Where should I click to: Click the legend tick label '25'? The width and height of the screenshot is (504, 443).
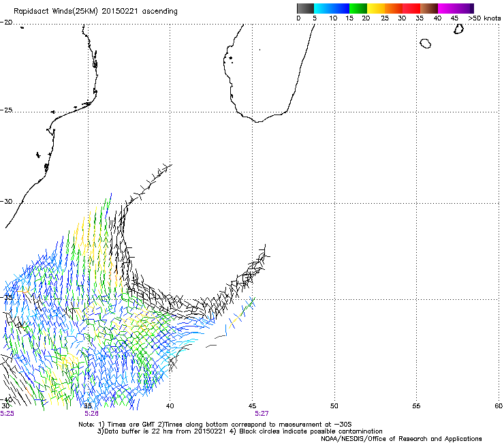(385, 18)
